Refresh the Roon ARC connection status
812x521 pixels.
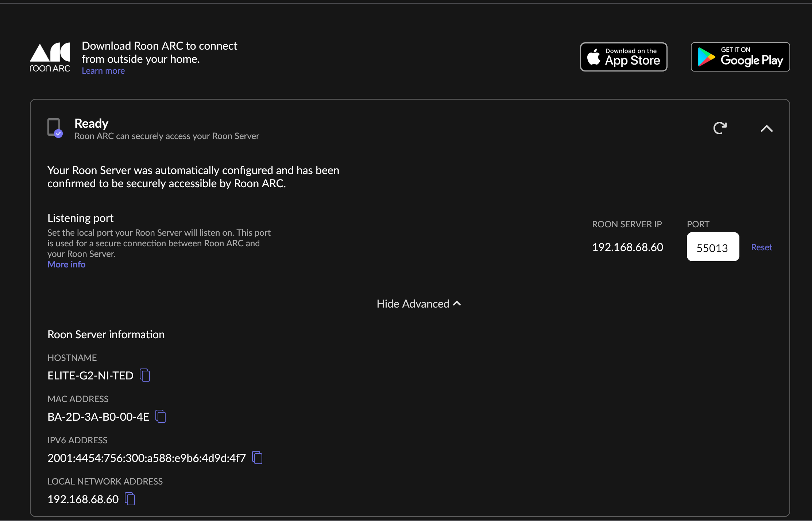(x=720, y=128)
